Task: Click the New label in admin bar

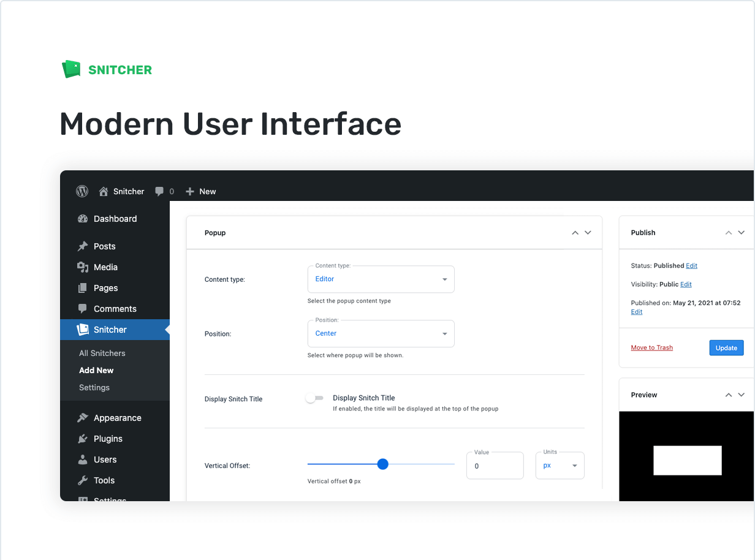Action: (208, 191)
